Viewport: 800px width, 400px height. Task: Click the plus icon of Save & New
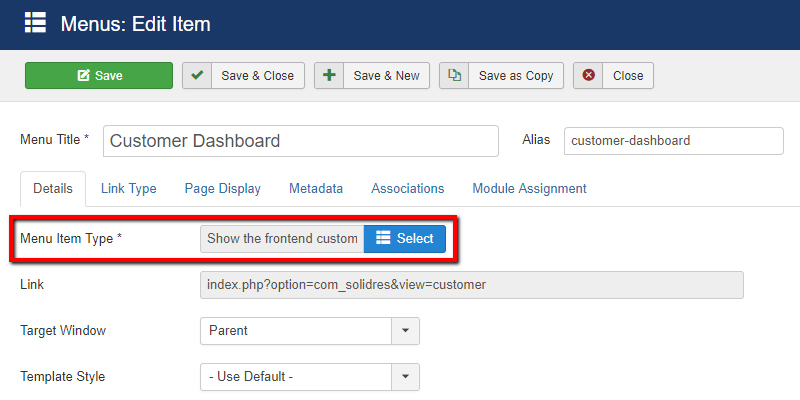pos(329,76)
